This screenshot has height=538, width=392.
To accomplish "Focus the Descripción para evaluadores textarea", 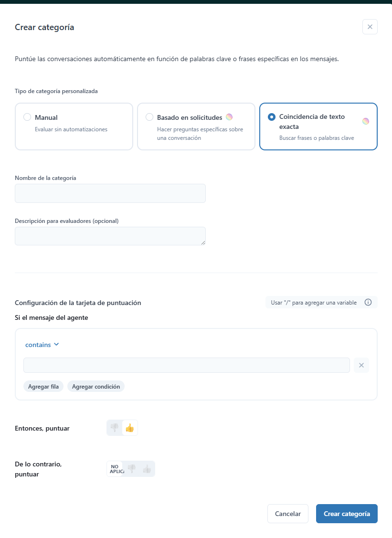I will [x=110, y=236].
